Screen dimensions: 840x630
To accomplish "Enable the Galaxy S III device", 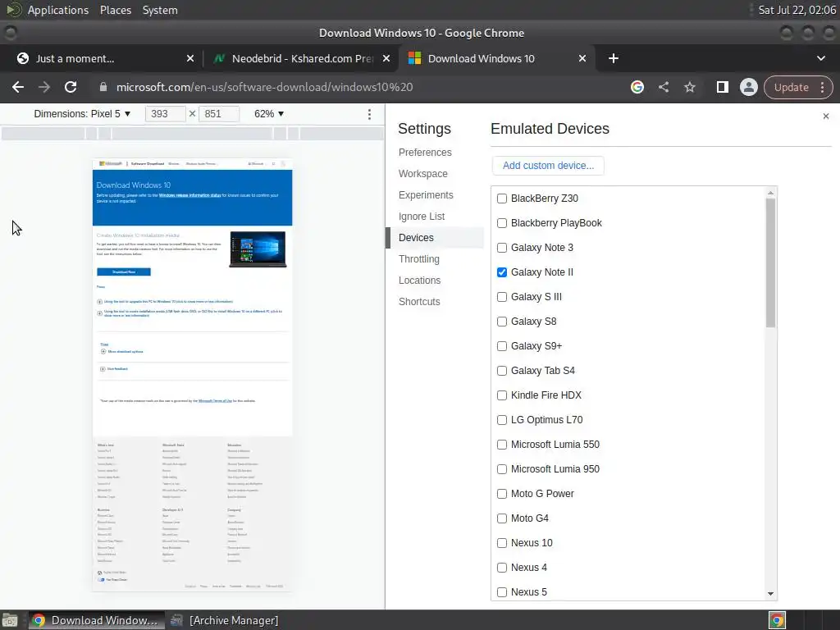I will click(x=502, y=297).
